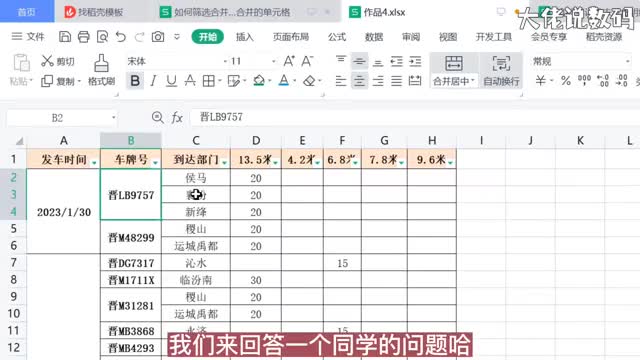Click the zoom magnifier beside formula bar
Screen dimensions: 640x360
158,118
